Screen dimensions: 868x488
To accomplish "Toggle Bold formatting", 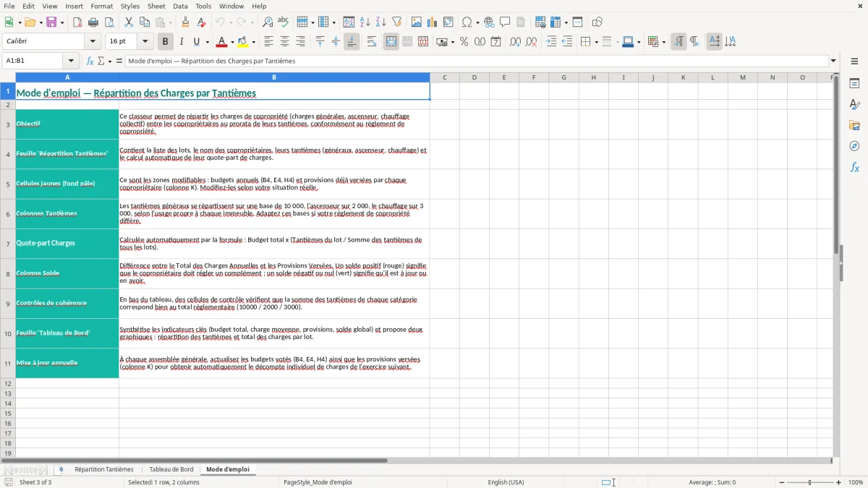I will coord(165,42).
